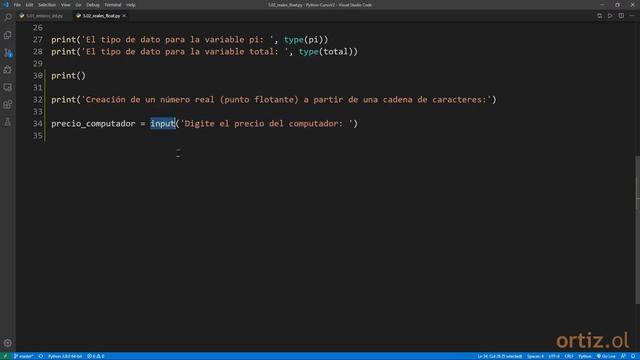Change the UTF-8 file encoding
640x360 pixels.
554,356
